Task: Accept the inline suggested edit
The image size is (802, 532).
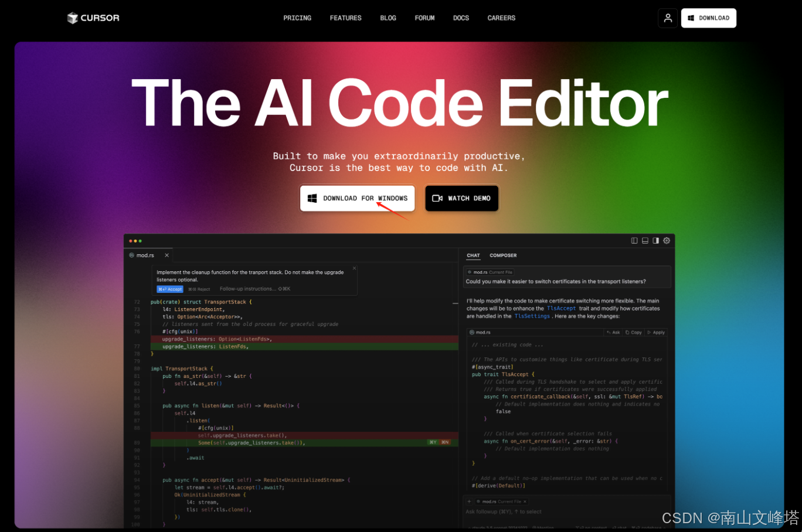Action: [x=170, y=289]
